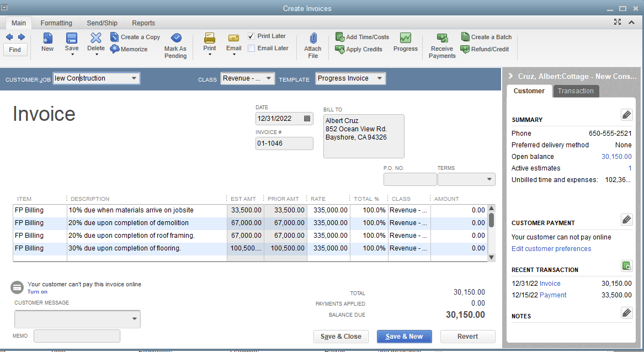This screenshot has width=644, height=352.
Task: Open the Customer Message dropdown
Action: (134, 319)
